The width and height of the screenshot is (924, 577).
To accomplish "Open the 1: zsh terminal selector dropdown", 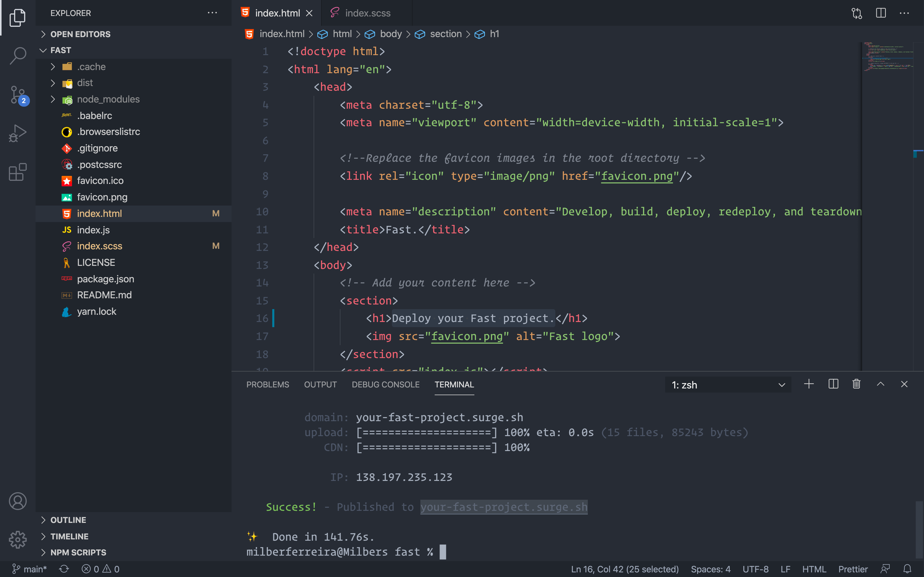I will 728,385.
